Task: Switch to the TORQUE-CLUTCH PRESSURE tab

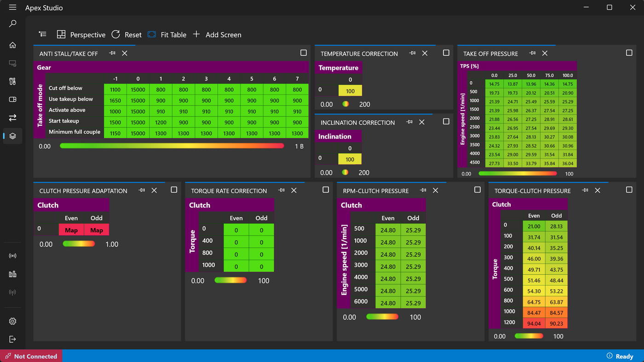Action: tap(532, 191)
